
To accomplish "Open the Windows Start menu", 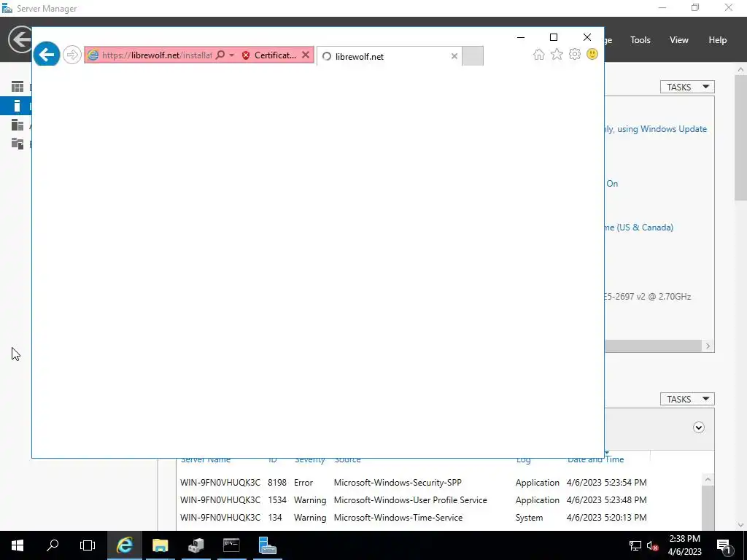I will point(18,545).
